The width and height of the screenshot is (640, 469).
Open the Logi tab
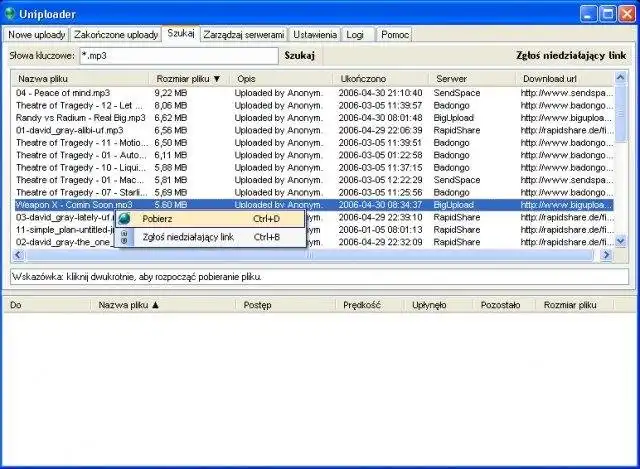(x=355, y=35)
